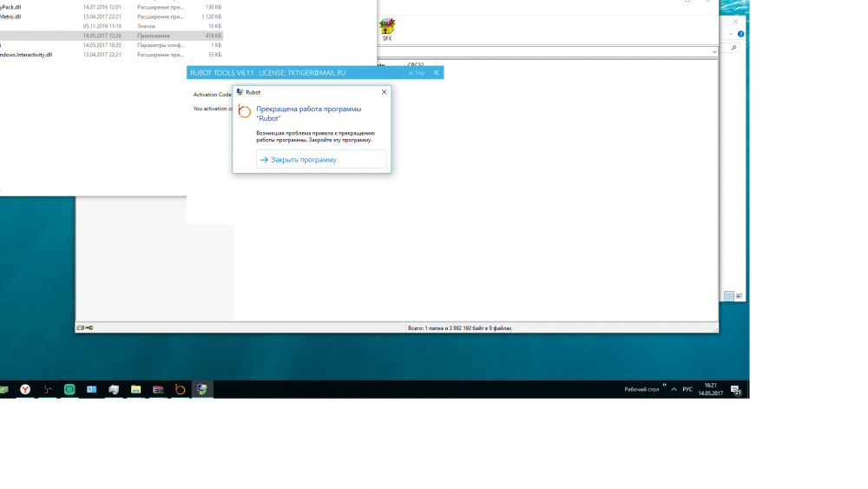
Task: Open the 'Рабочий стол' taskbar toolbar
Action: [x=641, y=390]
